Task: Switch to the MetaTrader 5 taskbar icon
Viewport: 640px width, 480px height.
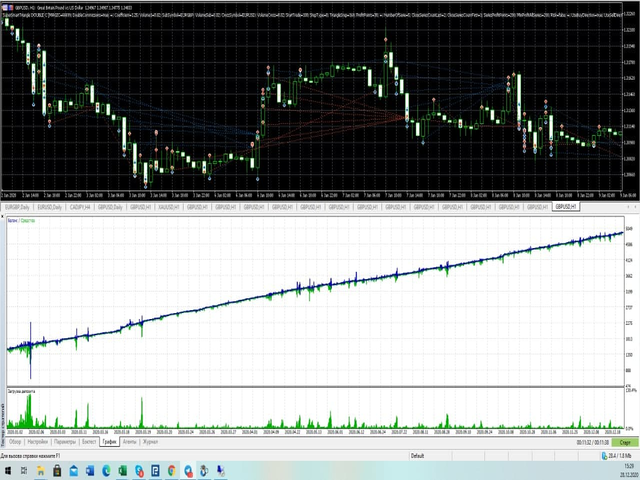Action: tap(204, 471)
